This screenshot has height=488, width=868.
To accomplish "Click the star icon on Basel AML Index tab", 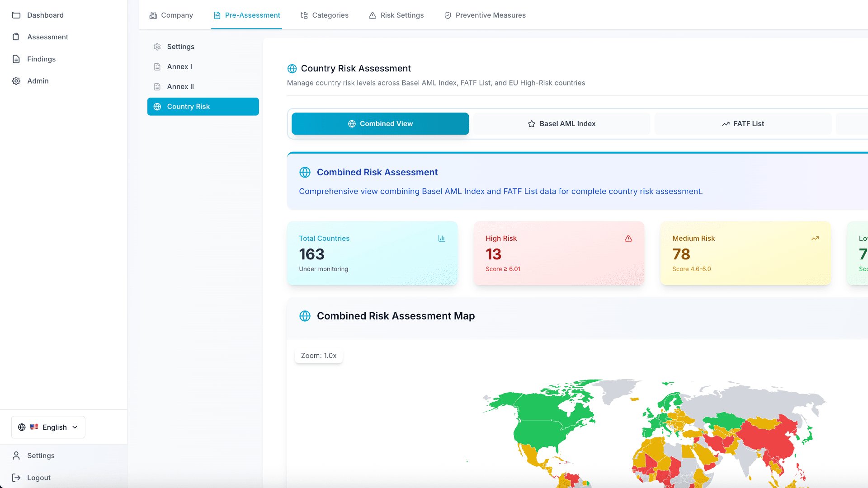I will click(x=532, y=124).
